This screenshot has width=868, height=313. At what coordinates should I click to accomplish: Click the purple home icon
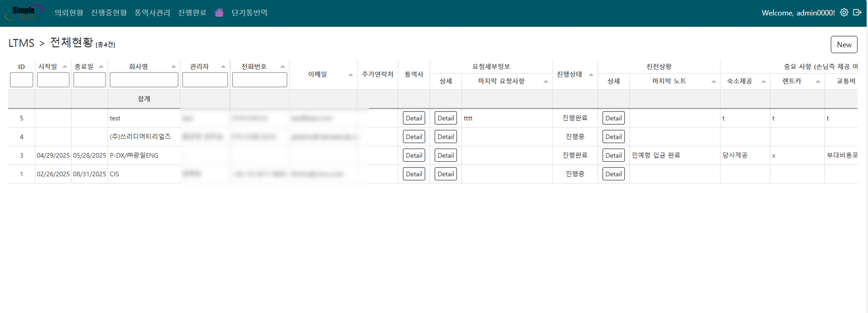pos(219,13)
